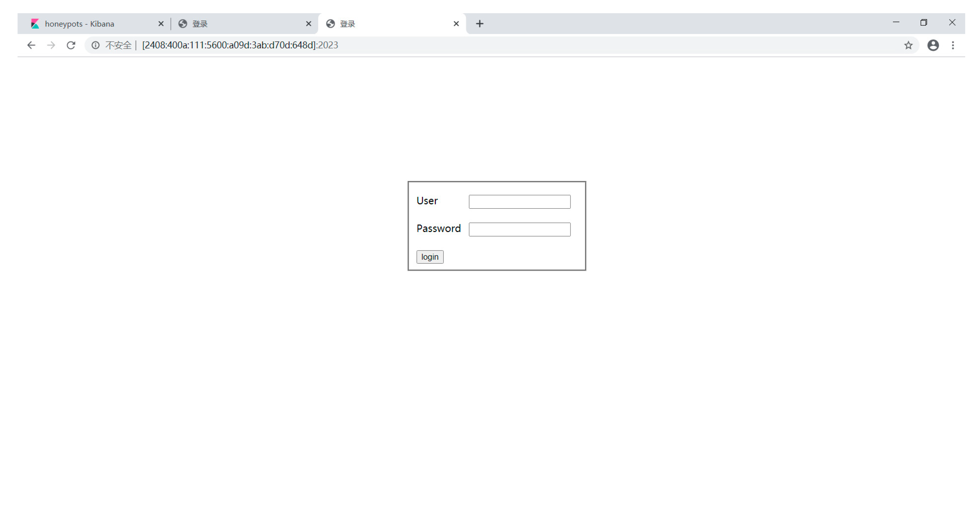Click the browser back arrow
The width and height of the screenshot is (980, 520).
click(31, 45)
